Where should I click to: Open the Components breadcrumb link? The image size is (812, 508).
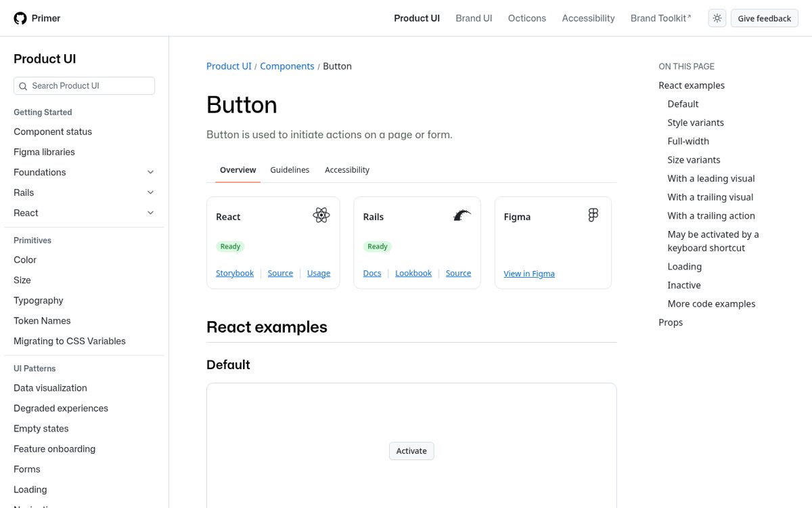point(287,66)
